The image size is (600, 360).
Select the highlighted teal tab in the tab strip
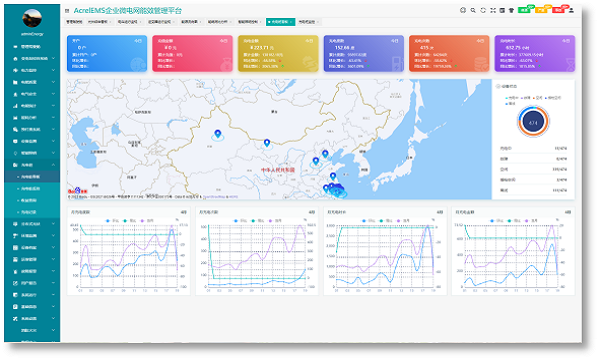(x=280, y=22)
